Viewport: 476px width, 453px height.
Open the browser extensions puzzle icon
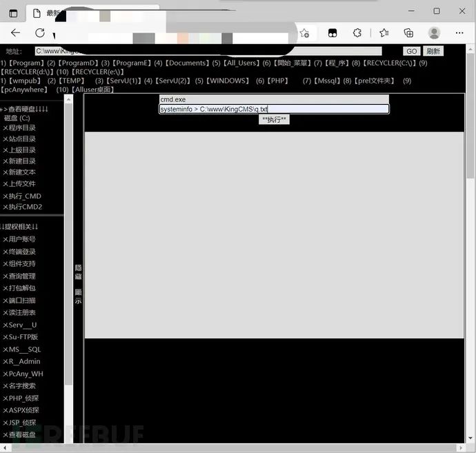coord(357,32)
